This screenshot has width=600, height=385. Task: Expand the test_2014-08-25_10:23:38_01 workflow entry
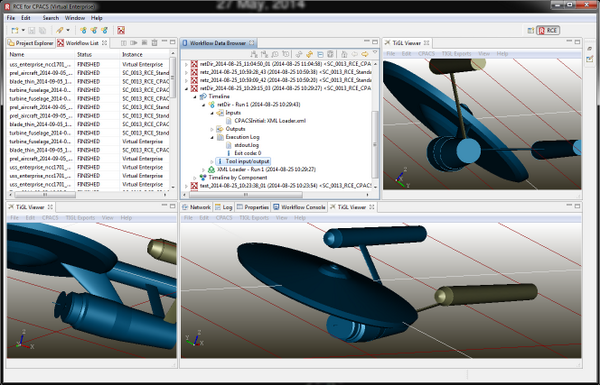coord(186,186)
